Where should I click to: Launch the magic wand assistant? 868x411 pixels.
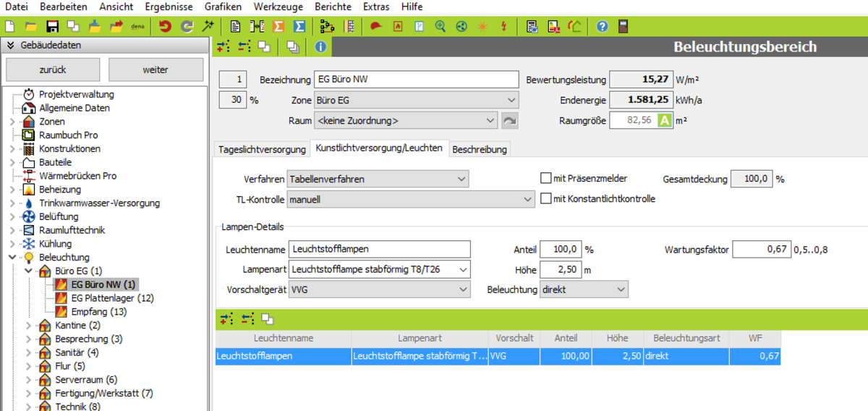point(208,27)
